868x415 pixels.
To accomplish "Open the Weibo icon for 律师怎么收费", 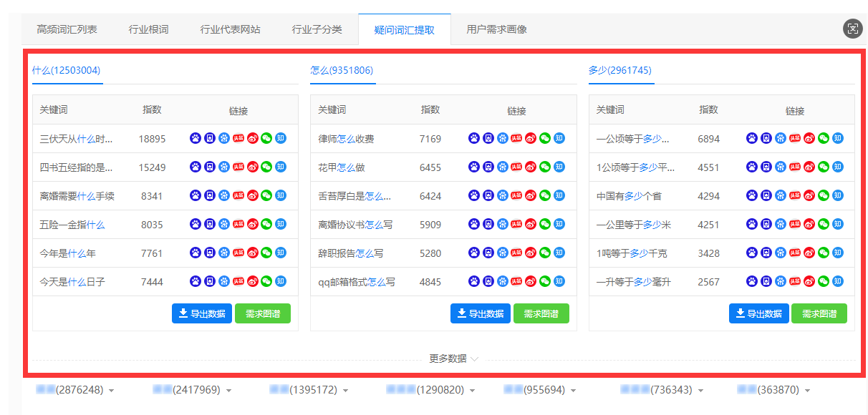I will 531,138.
